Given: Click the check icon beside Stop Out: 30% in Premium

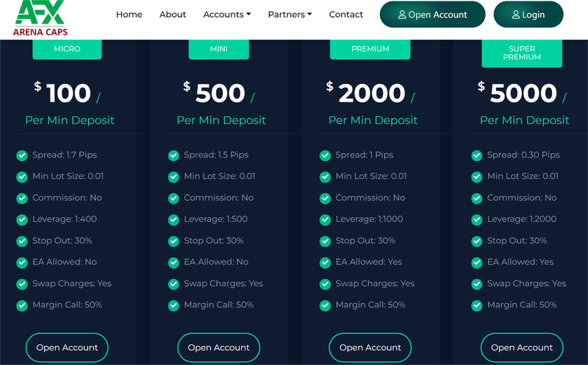Looking at the screenshot, I should click(x=325, y=241).
